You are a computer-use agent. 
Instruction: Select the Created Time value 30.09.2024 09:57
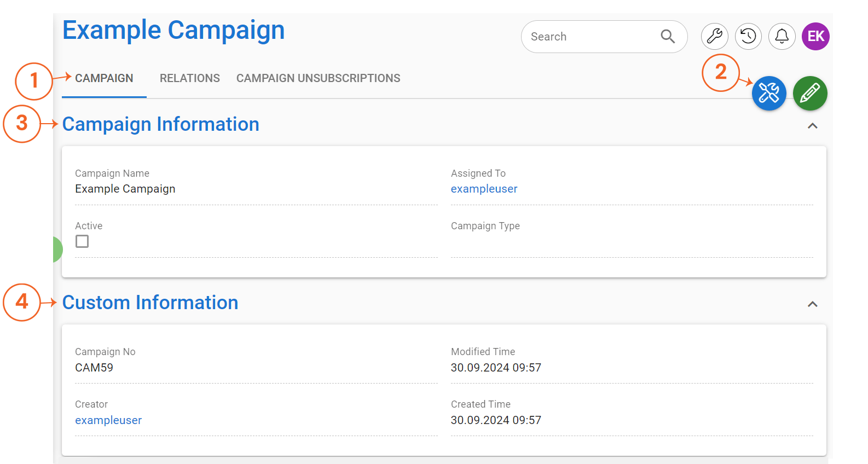pyautogui.click(x=496, y=420)
